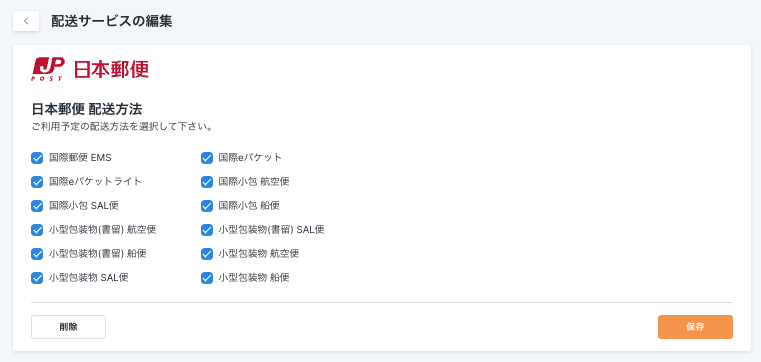The width and height of the screenshot is (761, 362).
Task: Click the Japan Post logo
Action: click(x=90, y=69)
